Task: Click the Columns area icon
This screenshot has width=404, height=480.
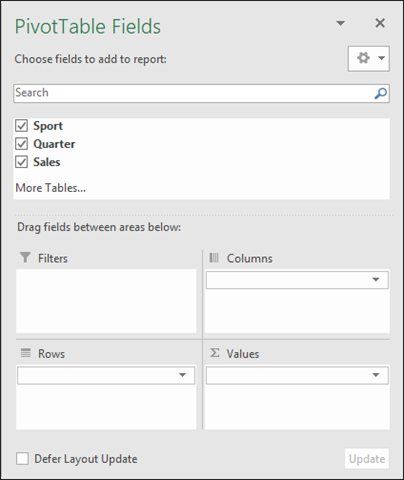Action: 214,258
